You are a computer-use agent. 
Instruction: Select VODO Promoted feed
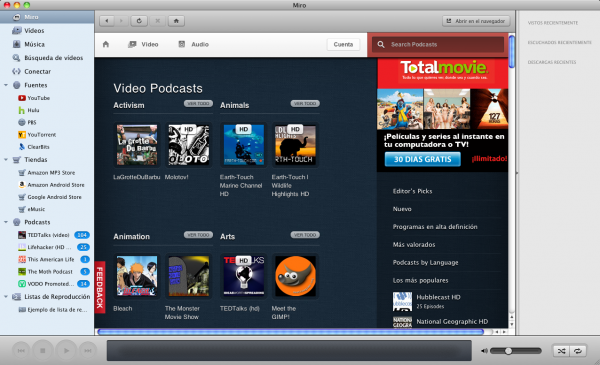[x=47, y=284]
